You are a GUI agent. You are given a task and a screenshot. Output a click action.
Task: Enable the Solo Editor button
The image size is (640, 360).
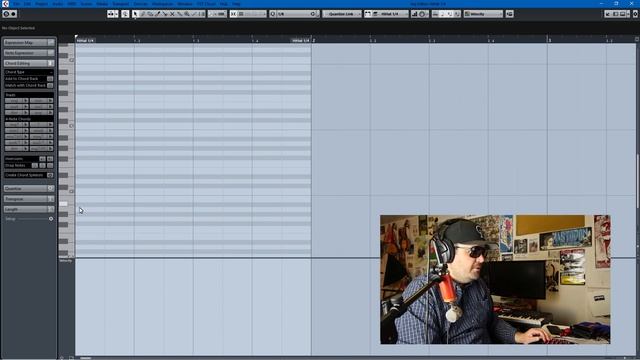tap(6, 14)
